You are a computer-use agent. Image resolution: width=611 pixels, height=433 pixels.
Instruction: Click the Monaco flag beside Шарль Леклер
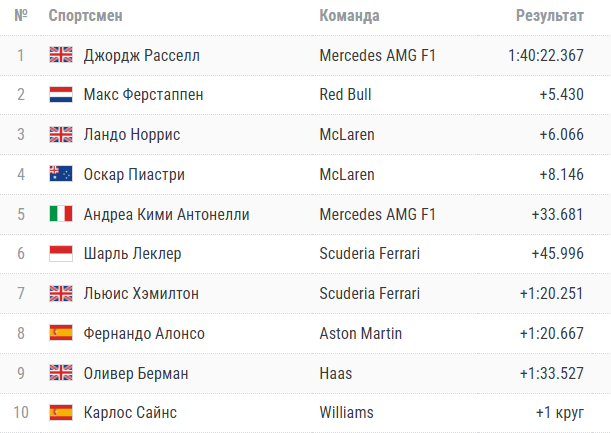[60, 253]
